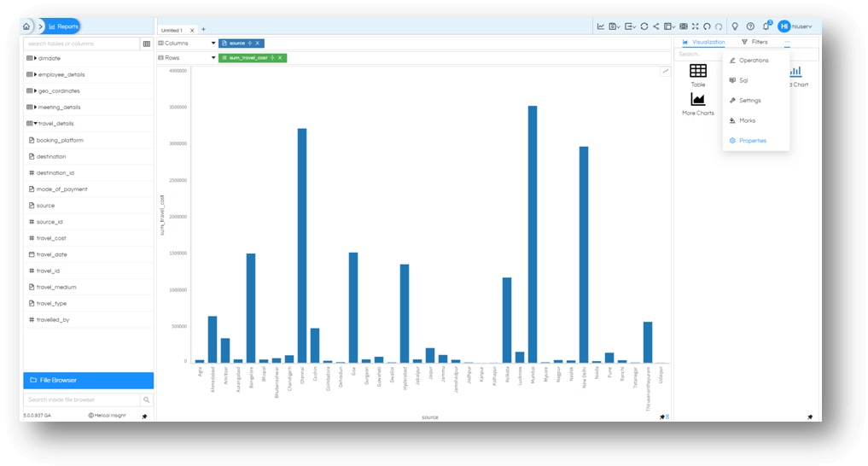Select the travelled_by column
868x466 pixels.
pyautogui.click(x=53, y=320)
